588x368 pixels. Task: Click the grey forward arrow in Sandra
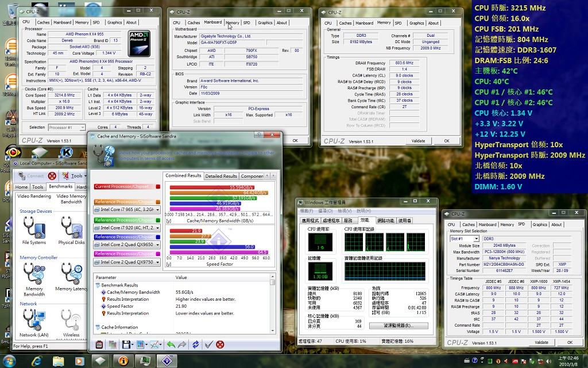[182, 344]
